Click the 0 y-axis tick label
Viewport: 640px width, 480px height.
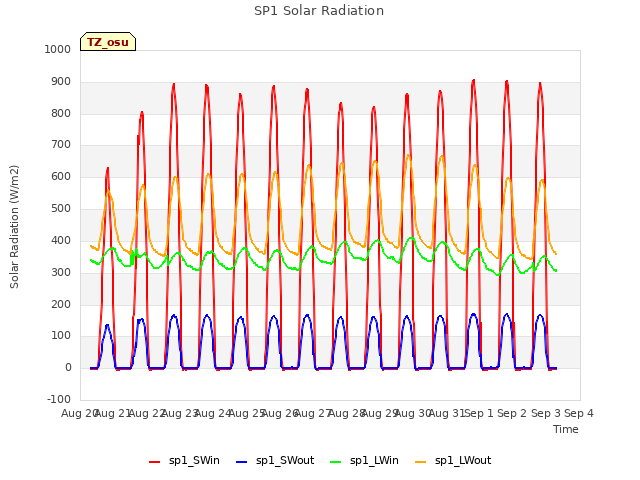(68, 368)
